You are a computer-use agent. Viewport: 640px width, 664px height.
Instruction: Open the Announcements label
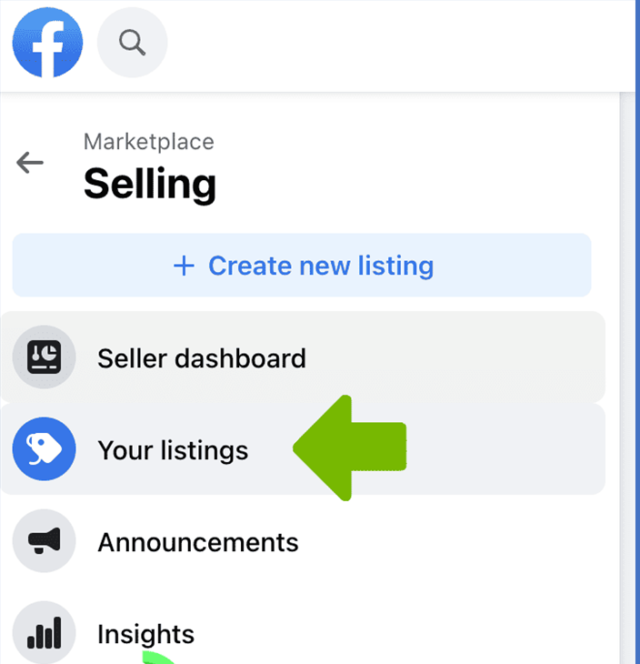pos(197,542)
